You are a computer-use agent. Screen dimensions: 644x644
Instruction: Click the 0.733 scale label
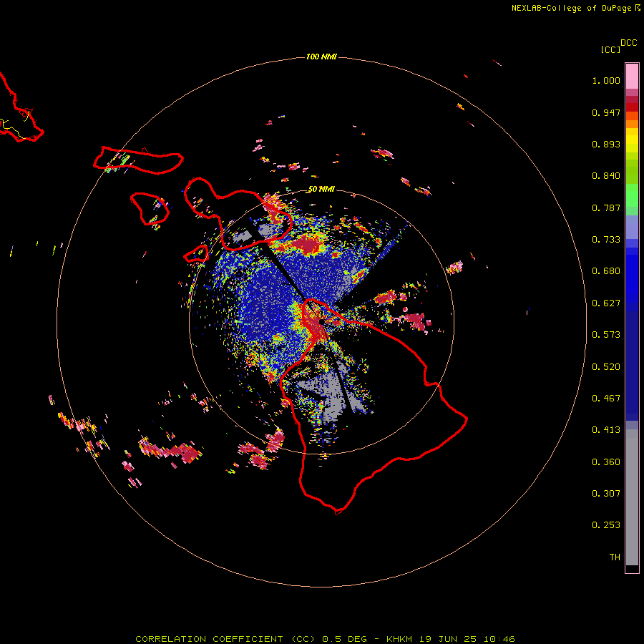(606, 240)
